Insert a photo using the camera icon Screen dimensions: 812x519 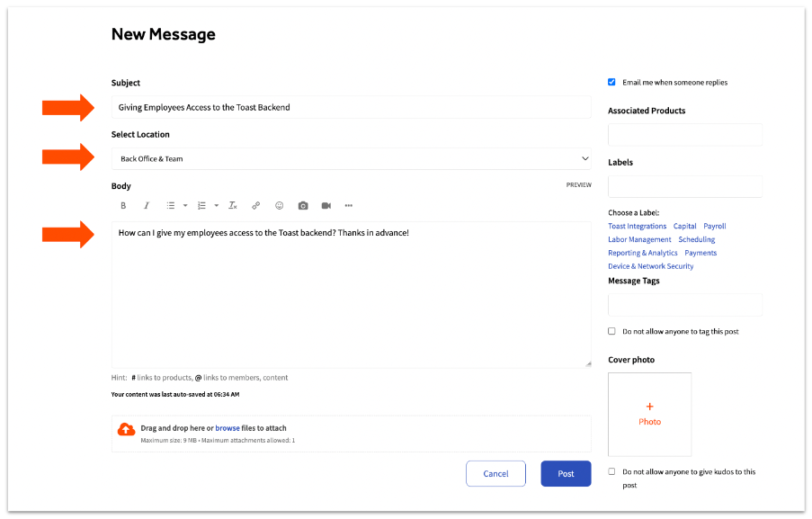tap(303, 206)
